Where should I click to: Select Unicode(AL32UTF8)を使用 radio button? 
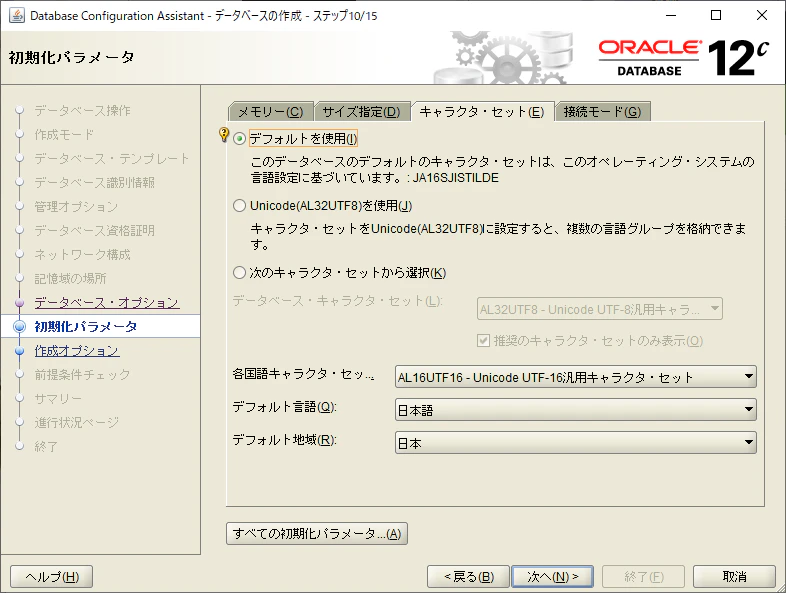[240, 206]
